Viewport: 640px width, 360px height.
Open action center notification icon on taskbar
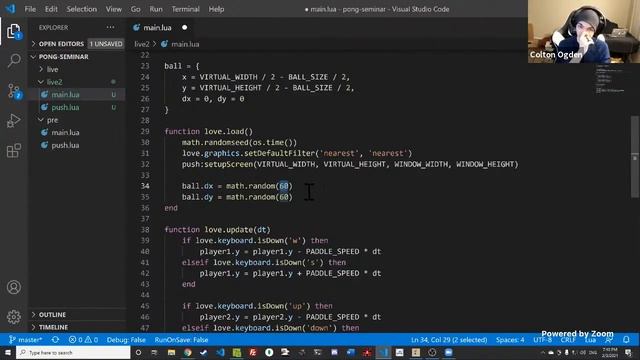click(x=628, y=353)
